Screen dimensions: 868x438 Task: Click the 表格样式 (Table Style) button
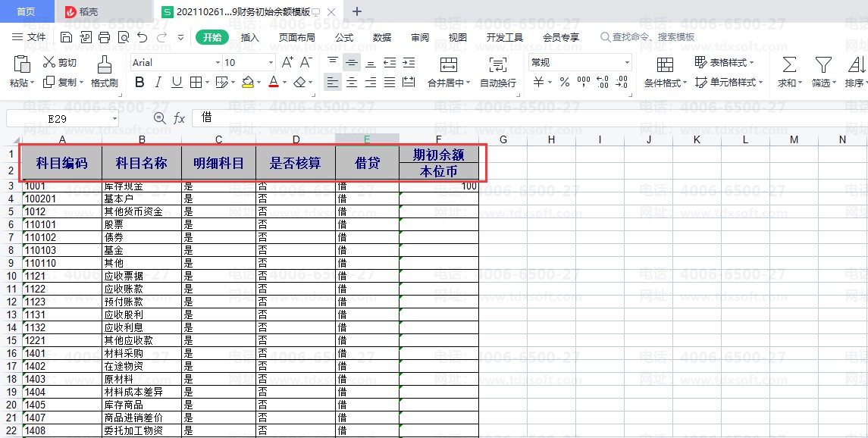724,62
